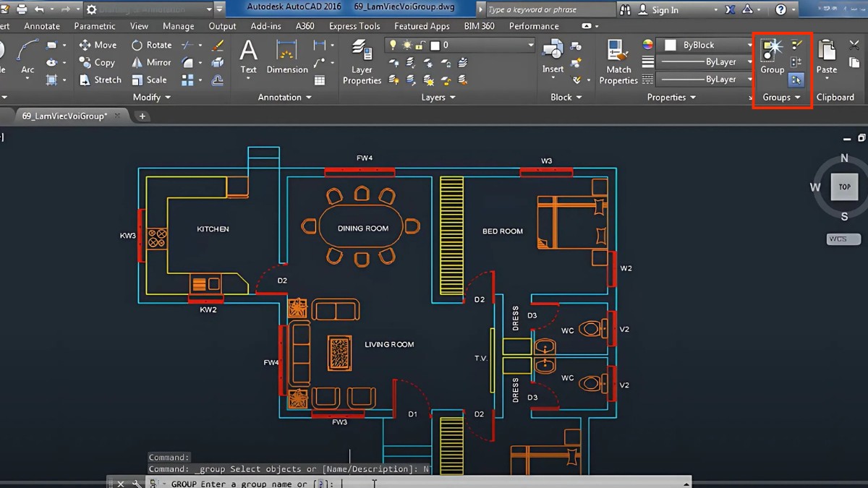This screenshot has height=488, width=868.
Task: Toggle layer lock padlock icon
Action: 421,45
